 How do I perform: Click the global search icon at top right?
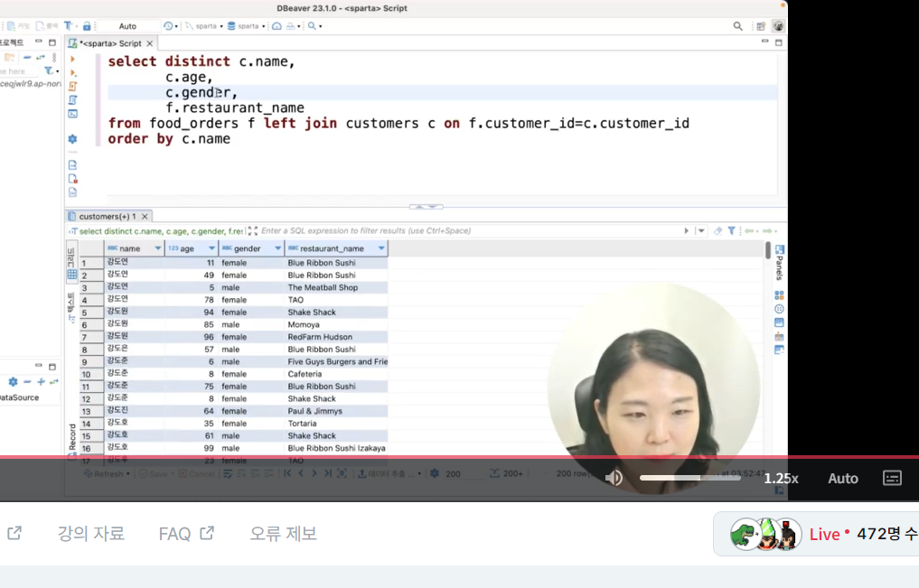pyautogui.click(x=738, y=26)
